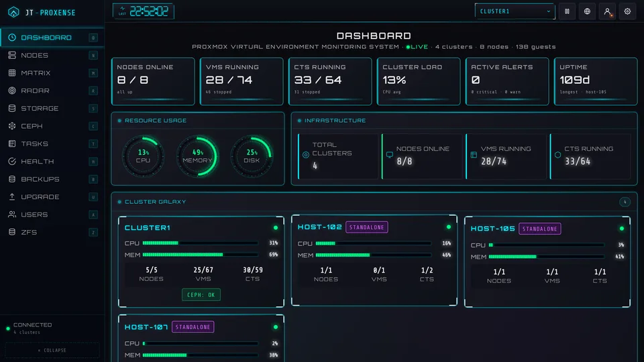
Task: Click the 13% CPU gauge
Action: point(144,156)
